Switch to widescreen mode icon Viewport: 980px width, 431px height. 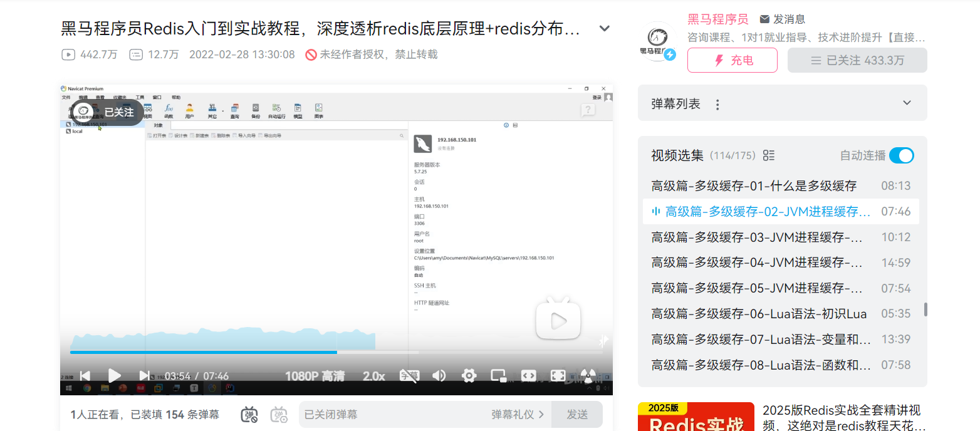pos(528,376)
